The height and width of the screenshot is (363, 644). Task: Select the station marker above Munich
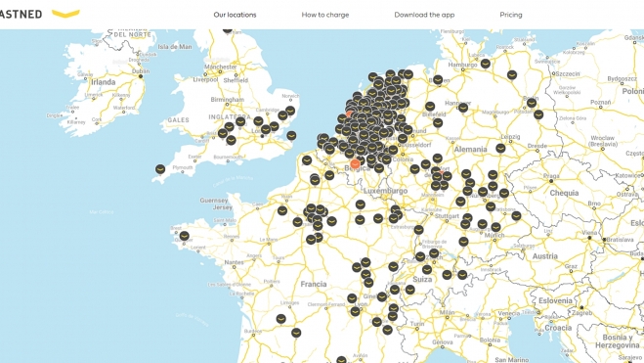pyautogui.click(x=495, y=227)
